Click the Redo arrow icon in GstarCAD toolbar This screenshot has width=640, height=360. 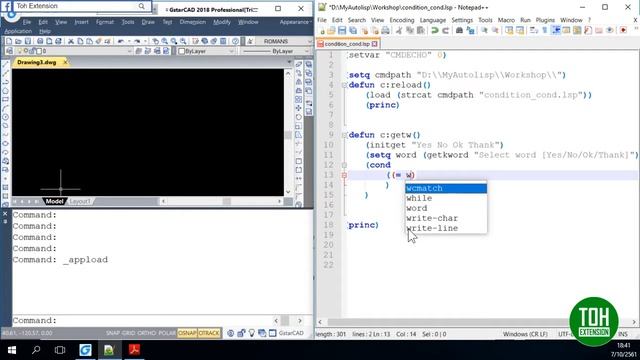tap(137, 41)
